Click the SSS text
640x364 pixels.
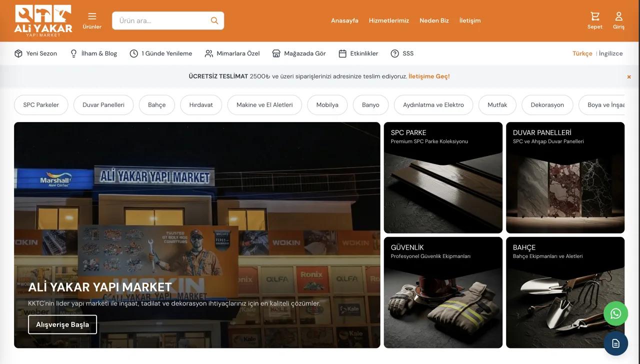point(408,53)
